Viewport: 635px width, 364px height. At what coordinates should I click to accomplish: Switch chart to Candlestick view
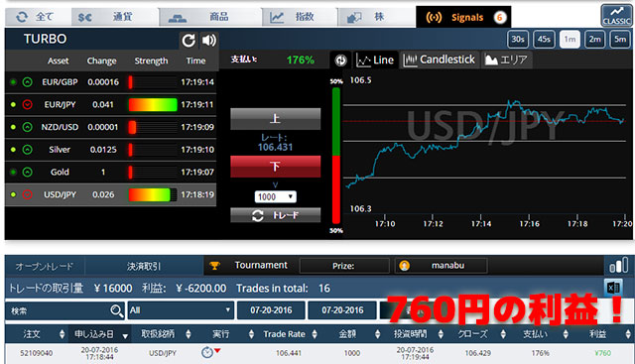click(440, 60)
